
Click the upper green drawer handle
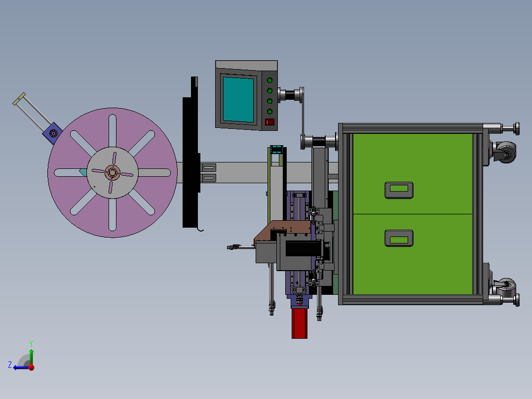pos(399,190)
